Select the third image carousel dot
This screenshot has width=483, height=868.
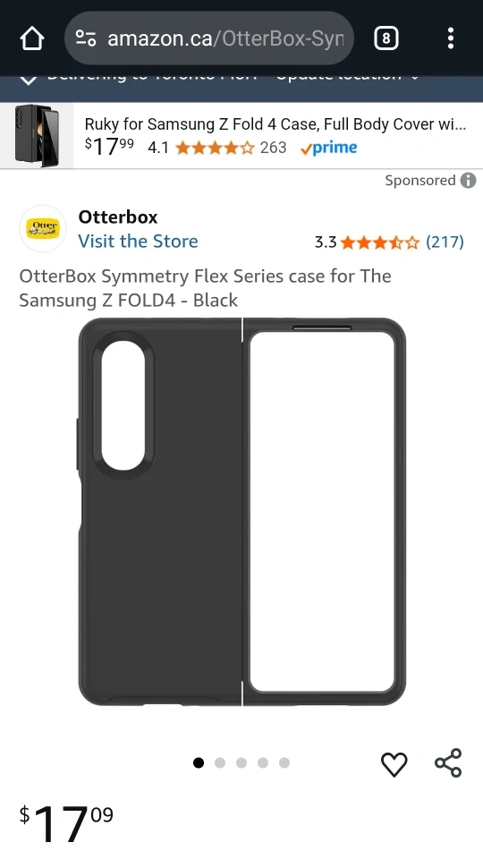pos(241,762)
